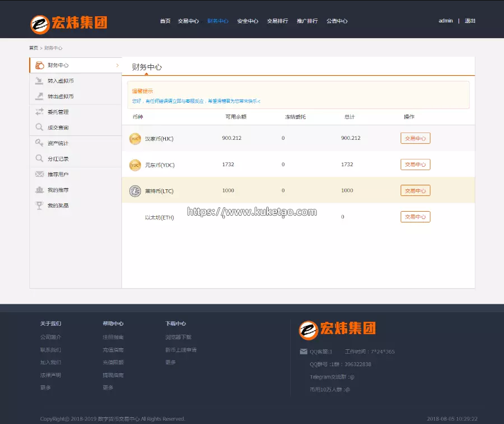The width and height of the screenshot is (504, 424).
Task: Click the 首页 breadcrumb link
Action: (x=34, y=48)
